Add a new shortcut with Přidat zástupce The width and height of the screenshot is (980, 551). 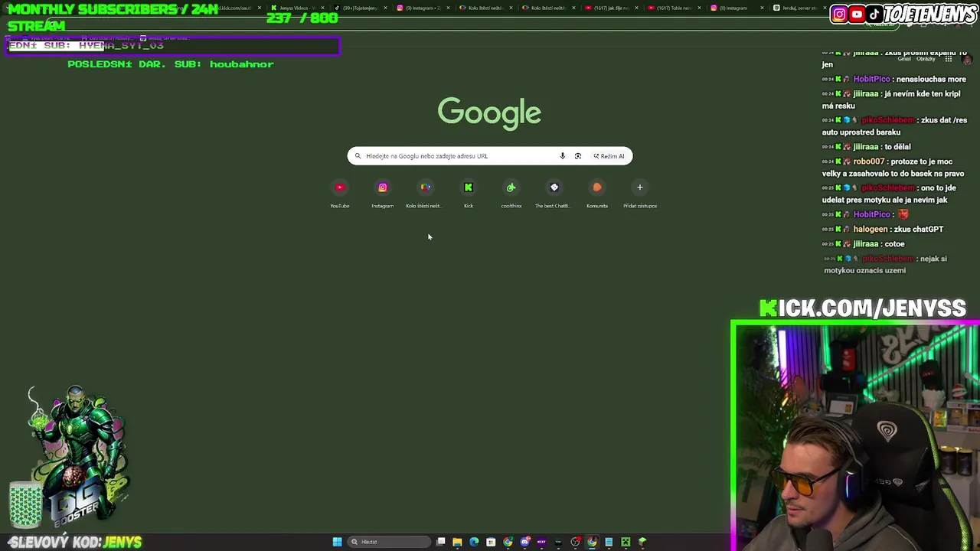coord(640,194)
